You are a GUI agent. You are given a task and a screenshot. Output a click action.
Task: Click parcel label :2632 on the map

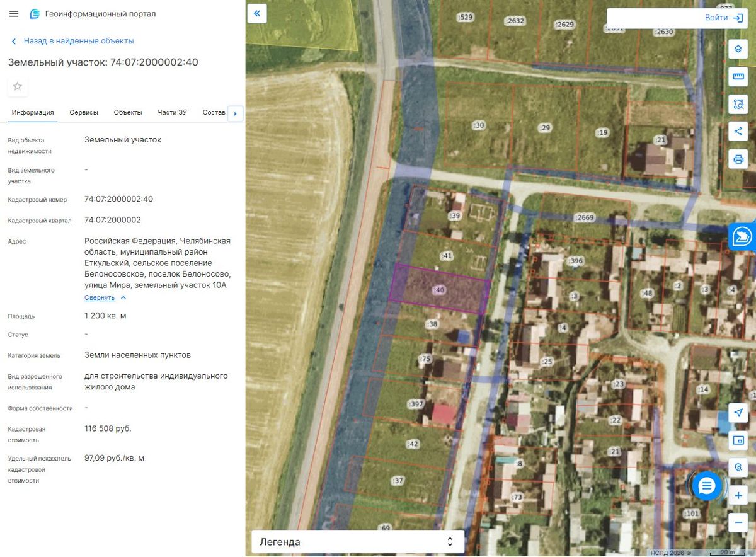[515, 21]
